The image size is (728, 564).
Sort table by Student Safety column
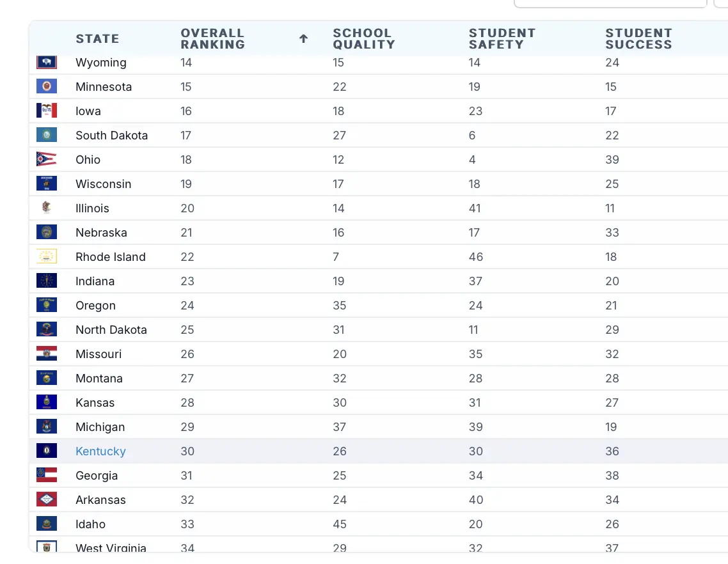tap(502, 39)
